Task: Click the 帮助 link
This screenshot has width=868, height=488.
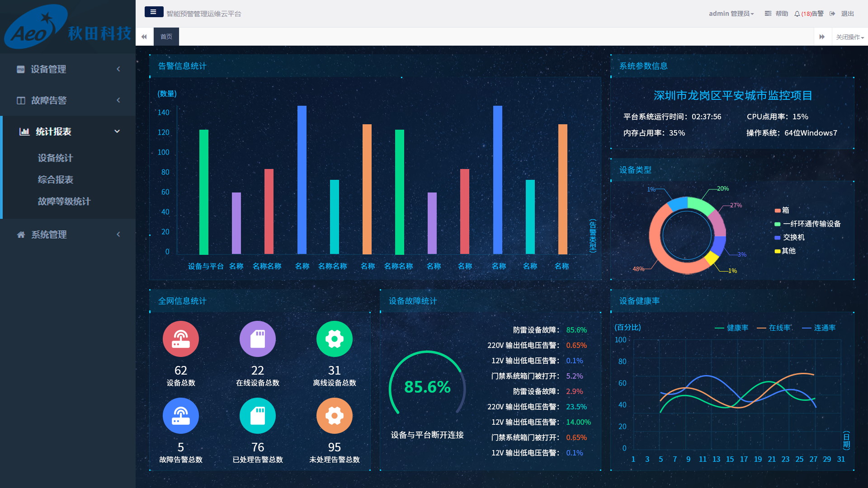Action: click(782, 14)
